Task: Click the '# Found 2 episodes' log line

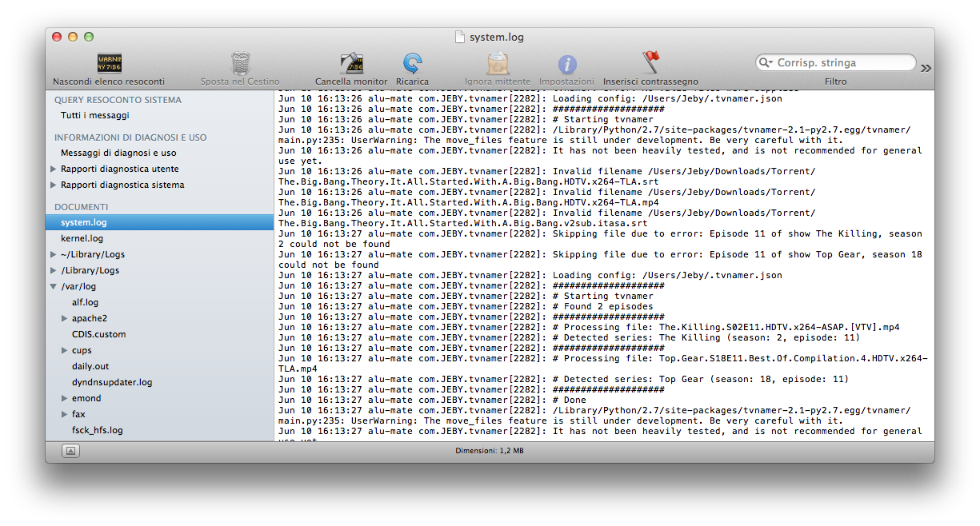Action: (466, 306)
